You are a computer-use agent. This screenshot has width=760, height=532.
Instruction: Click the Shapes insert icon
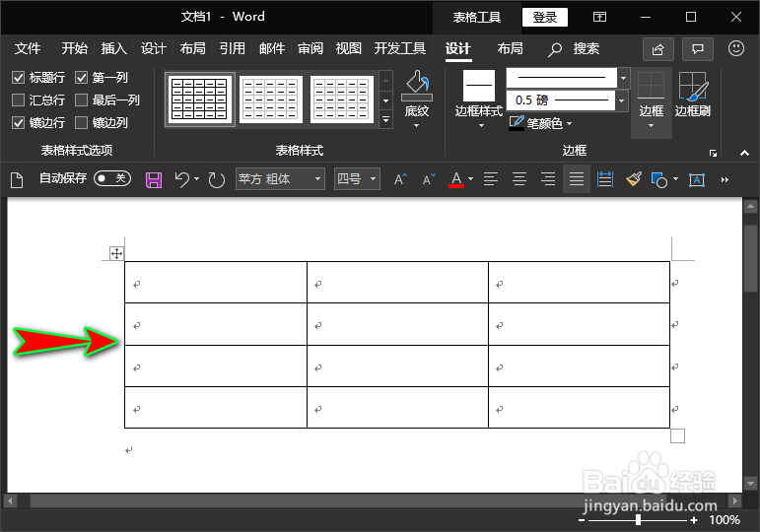pyautogui.click(x=659, y=179)
